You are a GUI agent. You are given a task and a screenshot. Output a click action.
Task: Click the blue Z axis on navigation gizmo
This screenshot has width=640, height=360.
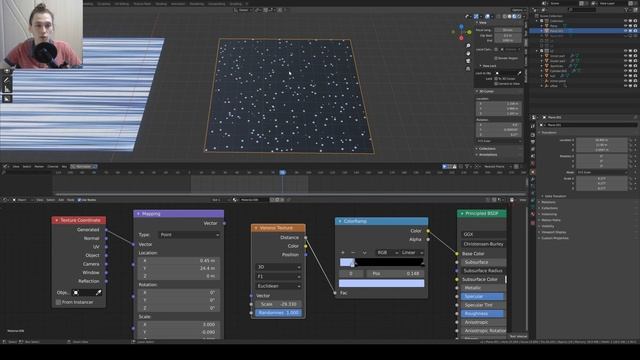[x=461, y=27]
